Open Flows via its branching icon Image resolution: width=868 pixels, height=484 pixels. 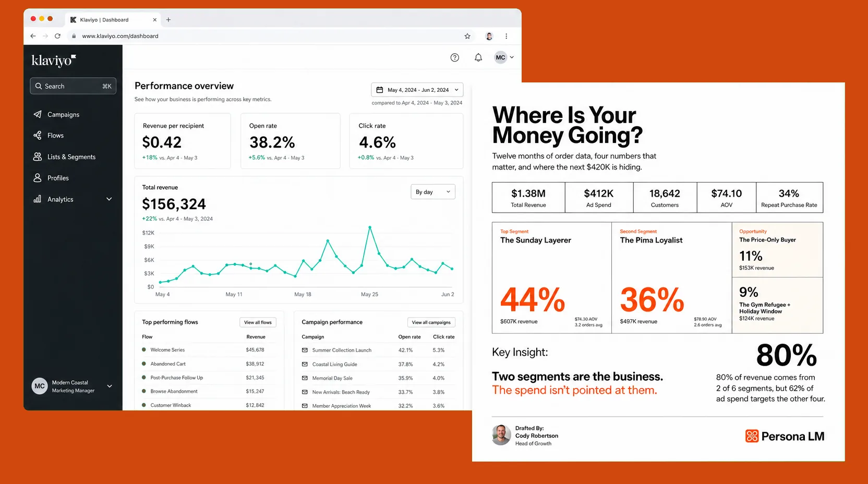38,135
